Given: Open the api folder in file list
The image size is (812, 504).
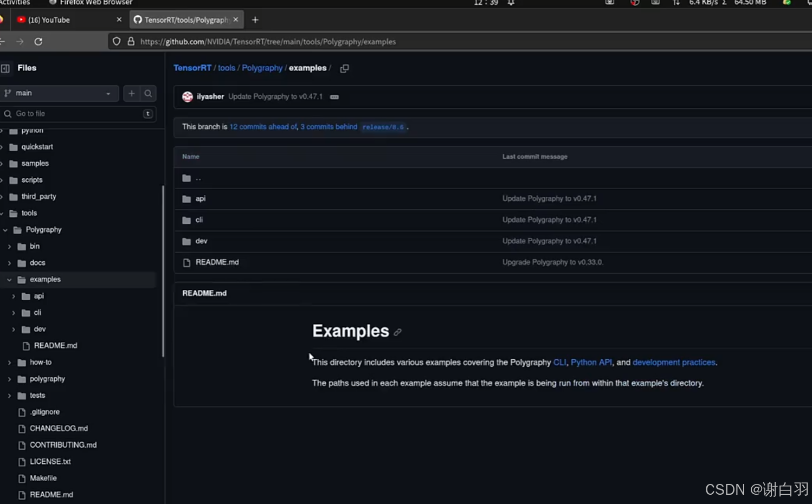Looking at the screenshot, I should (201, 199).
